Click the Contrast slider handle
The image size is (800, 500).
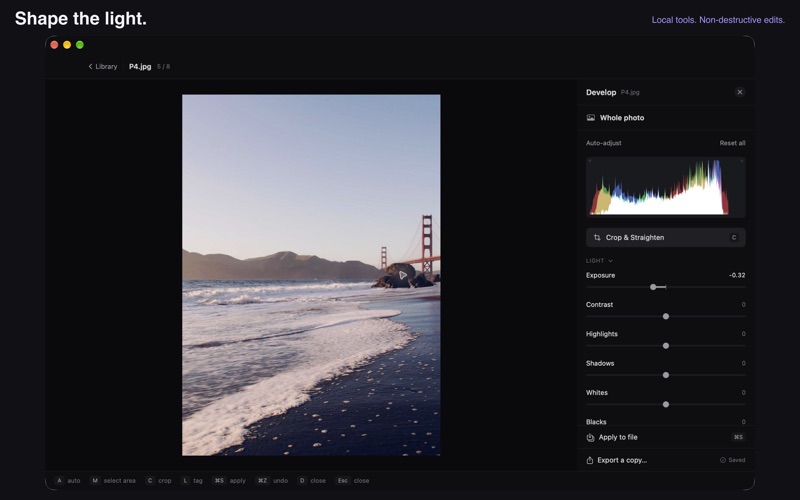[x=665, y=316]
